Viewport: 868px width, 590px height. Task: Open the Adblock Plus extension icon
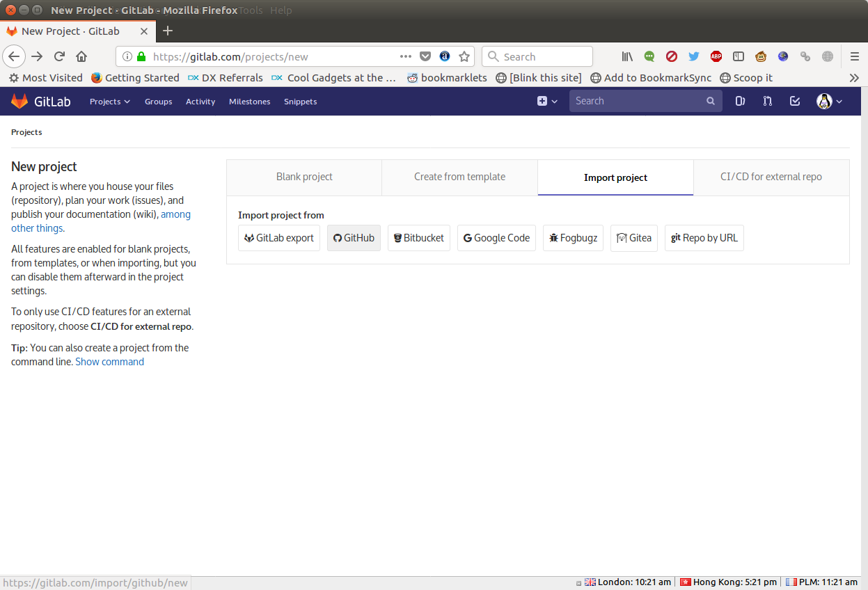coord(716,56)
